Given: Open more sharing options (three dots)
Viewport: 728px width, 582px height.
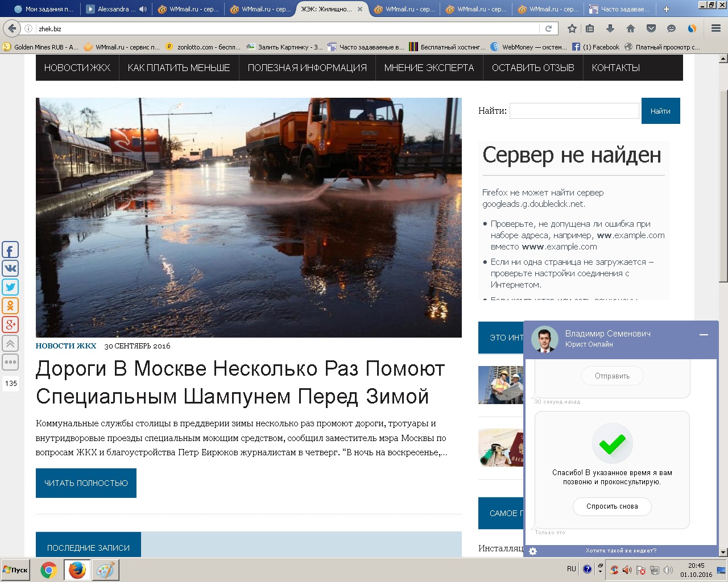Looking at the screenshot, I should click(x=10, y=363).
